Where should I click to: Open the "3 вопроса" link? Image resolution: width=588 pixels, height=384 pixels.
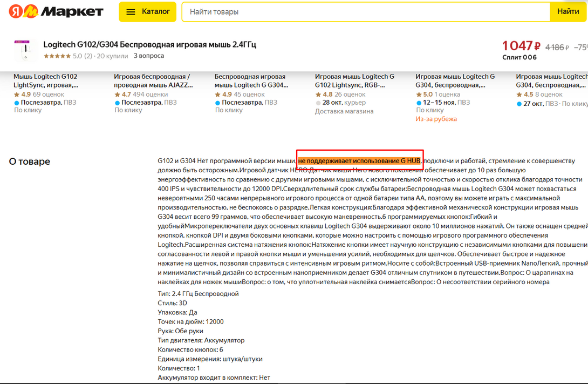click(x=149, y=56)
